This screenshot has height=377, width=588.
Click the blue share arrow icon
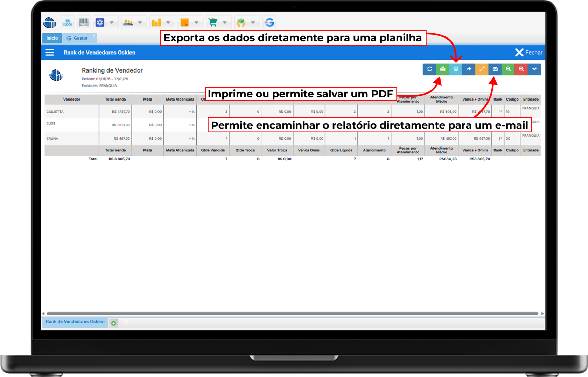[469, 69]
